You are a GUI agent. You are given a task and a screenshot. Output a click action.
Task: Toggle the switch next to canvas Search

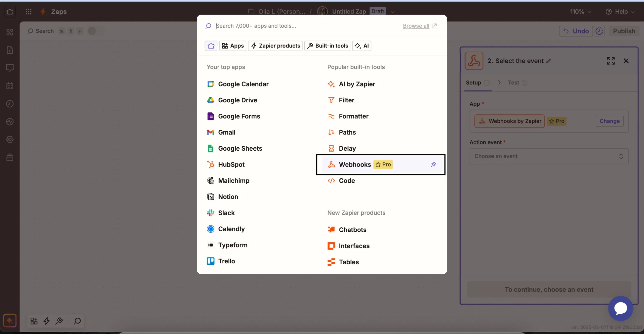[95, 31]
